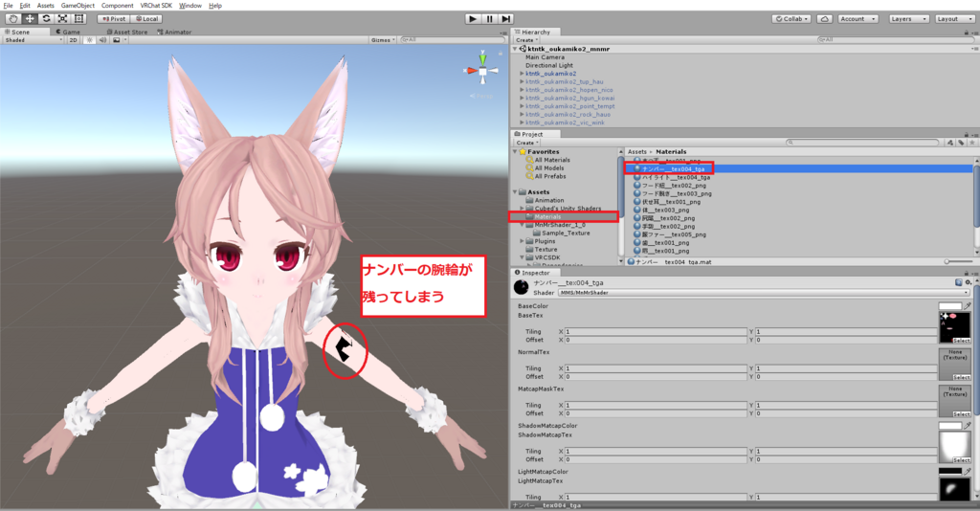
Task: Toggle Pivot handle position
Action: point(114,19)
